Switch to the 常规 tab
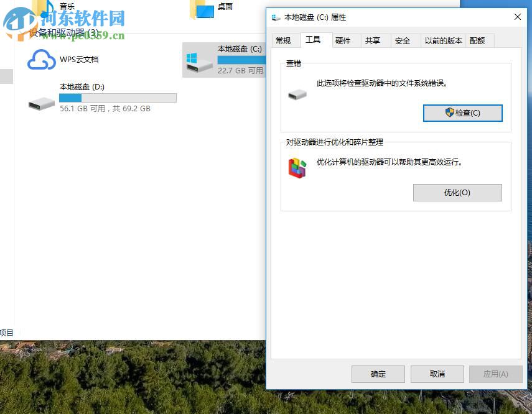Image resolution: width=532 pixels, height=414 pixels. coord(284,40)
